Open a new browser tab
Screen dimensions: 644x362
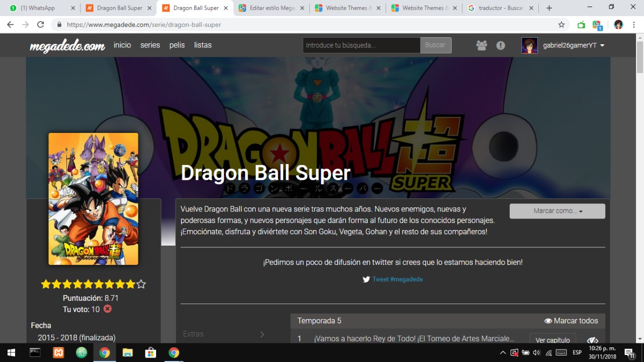549,8
